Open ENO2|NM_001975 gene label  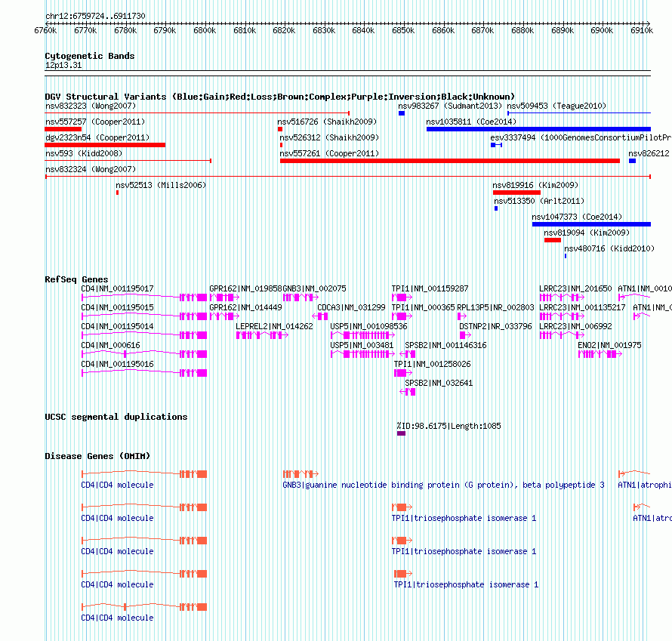pyautogui.click(x=609, y=345)
